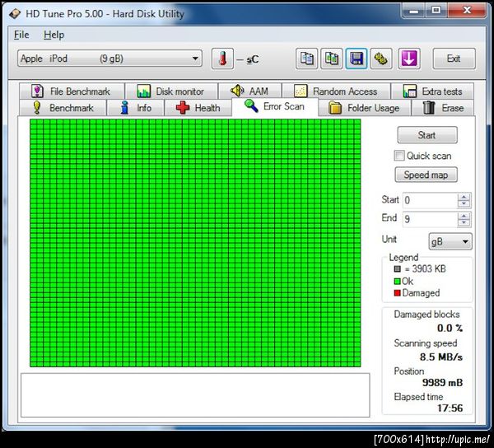Open the File menu

point(21,35)
